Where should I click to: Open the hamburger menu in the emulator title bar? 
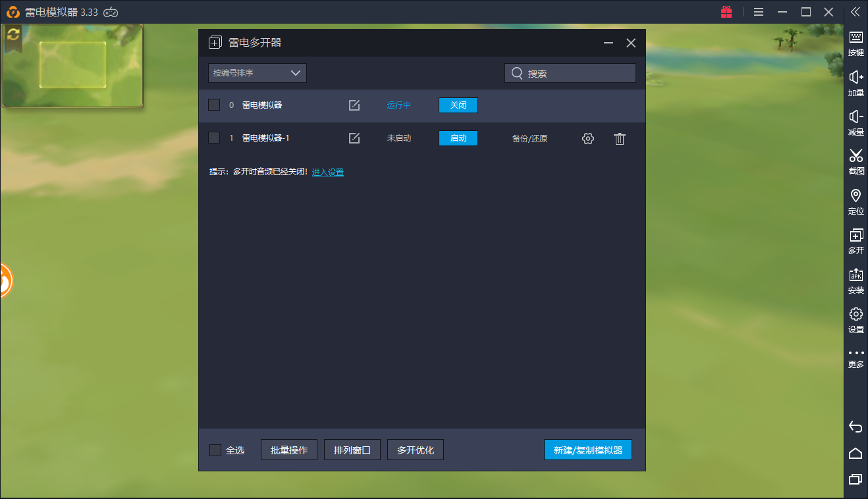[759, 12]
